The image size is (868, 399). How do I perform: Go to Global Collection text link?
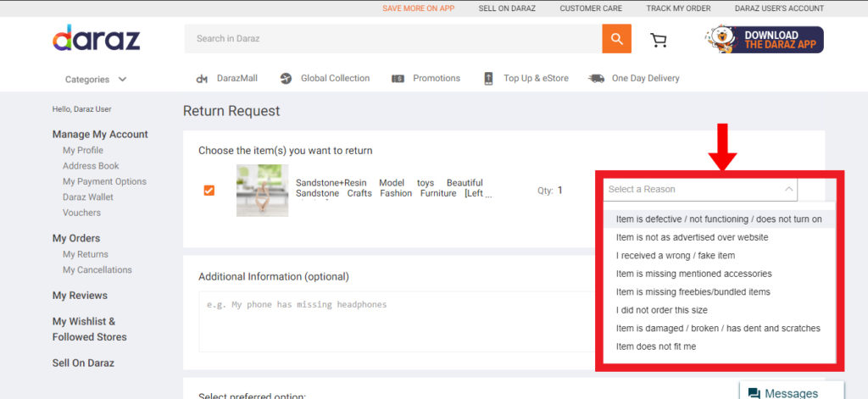(x=335, y=79)
